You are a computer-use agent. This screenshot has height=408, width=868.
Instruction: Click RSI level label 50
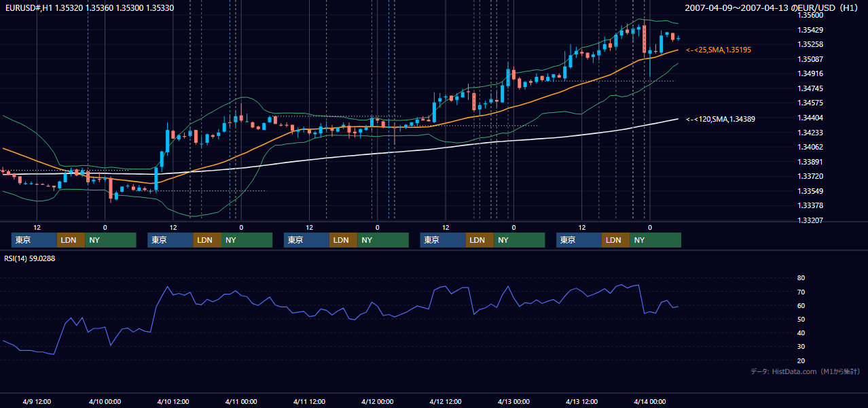[801, 319]
